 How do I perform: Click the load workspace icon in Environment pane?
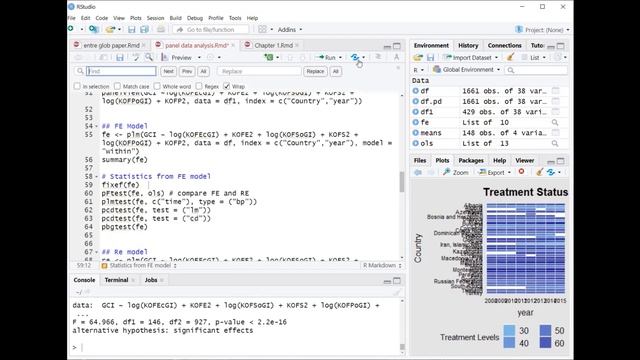click(x=418, y=58)
